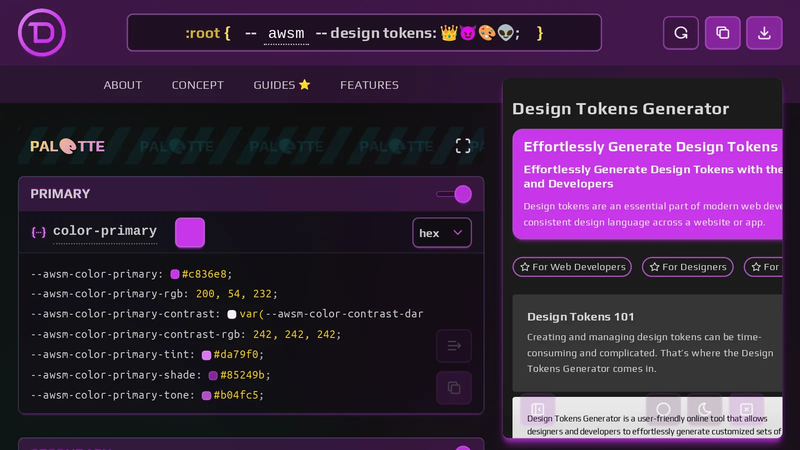Expand the palette with fullscreen icon
Viewport: 800px width, 450px height.
[x=463, y=146]
